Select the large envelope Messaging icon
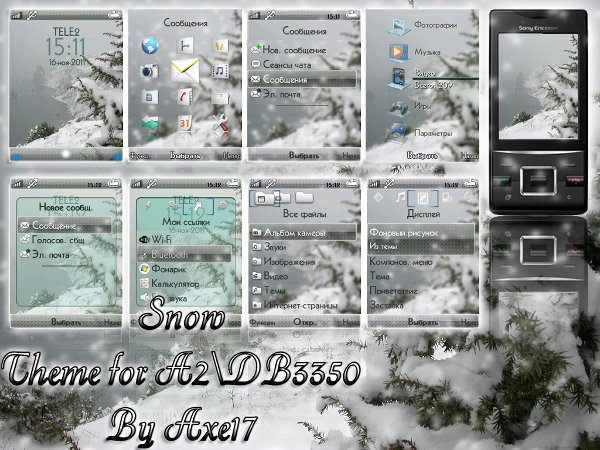The image size is (600, 450). click(186, 70)
